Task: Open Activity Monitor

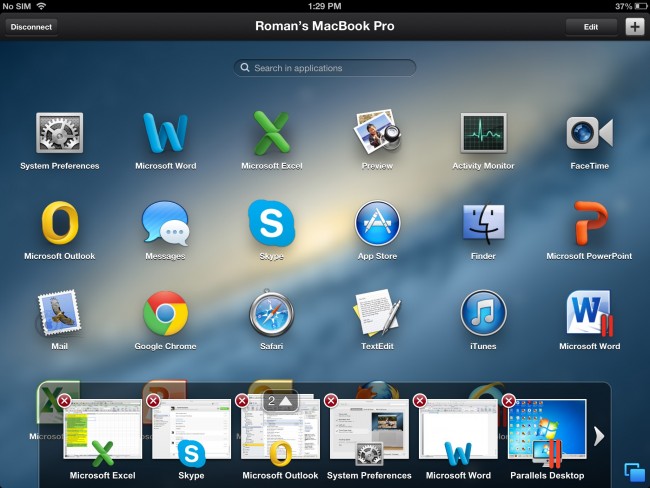Action: click(x=483, y=133)
